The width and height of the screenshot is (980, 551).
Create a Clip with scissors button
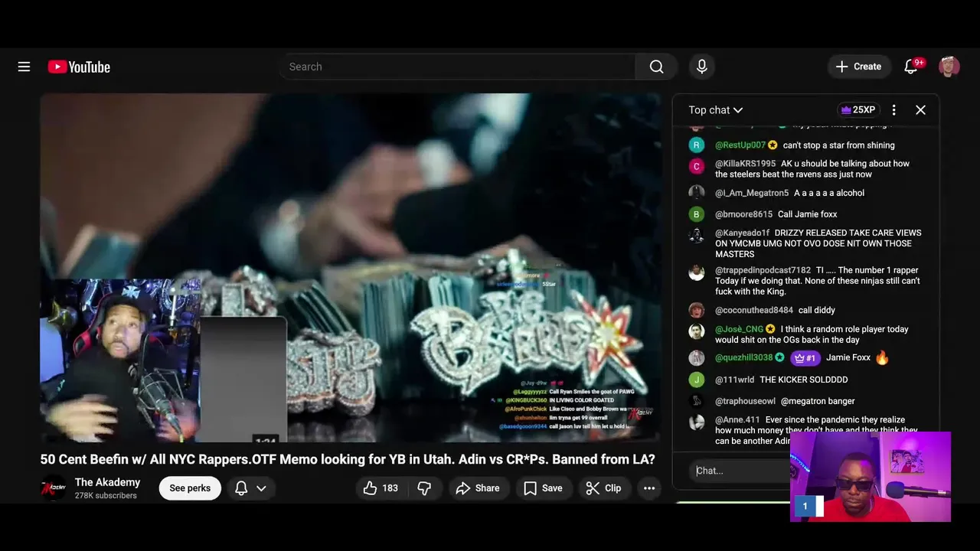(x=603, y=488)
